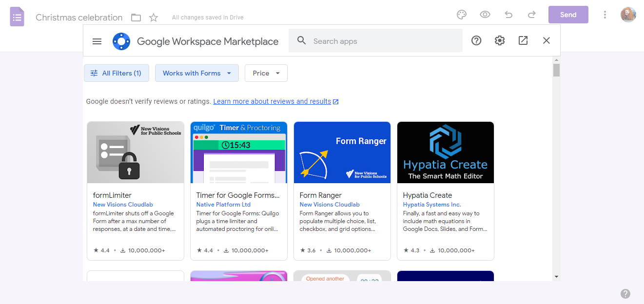
Task: Open Learn more about reviews and results link
Action: coord(272,101)
